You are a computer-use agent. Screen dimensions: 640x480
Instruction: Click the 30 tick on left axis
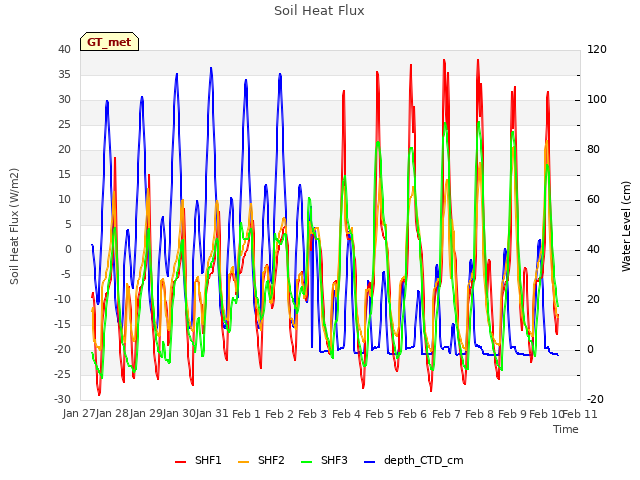[x=64, y=100]
